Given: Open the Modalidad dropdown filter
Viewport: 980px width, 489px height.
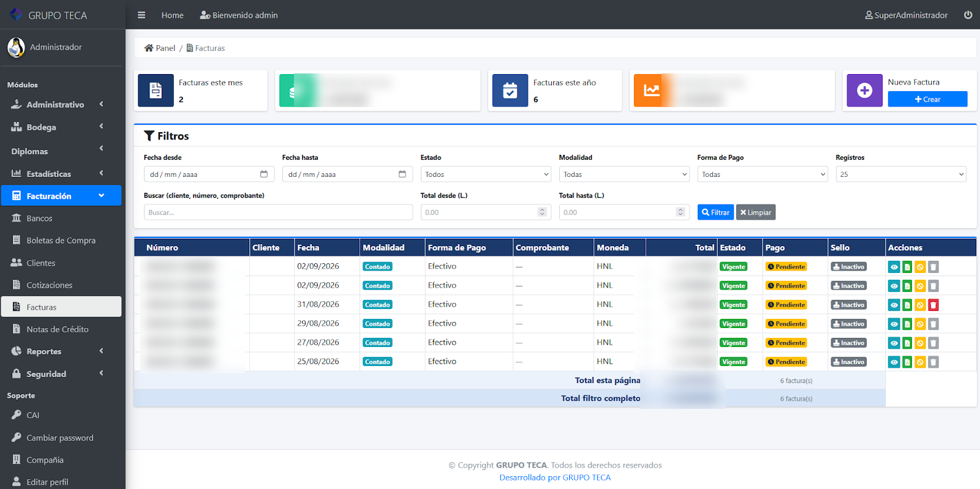Looking at the screenshot, I should (624, 174).
